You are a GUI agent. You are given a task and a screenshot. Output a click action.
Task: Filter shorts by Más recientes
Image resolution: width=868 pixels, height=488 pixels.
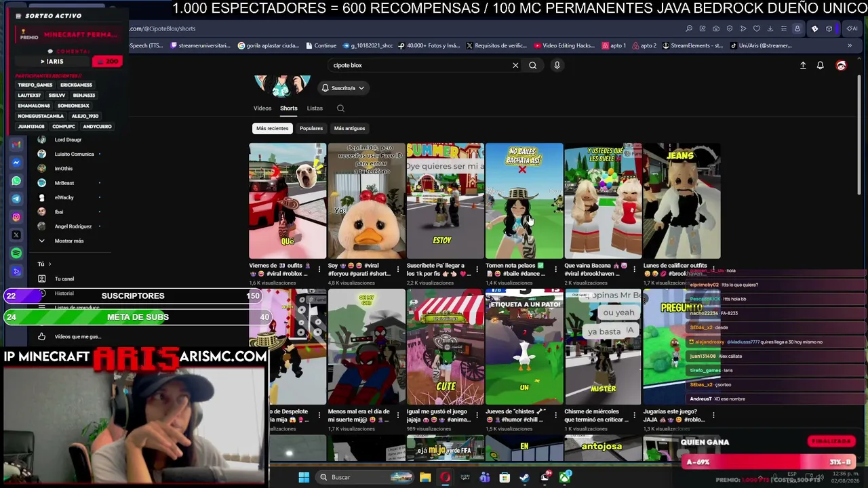272,128
